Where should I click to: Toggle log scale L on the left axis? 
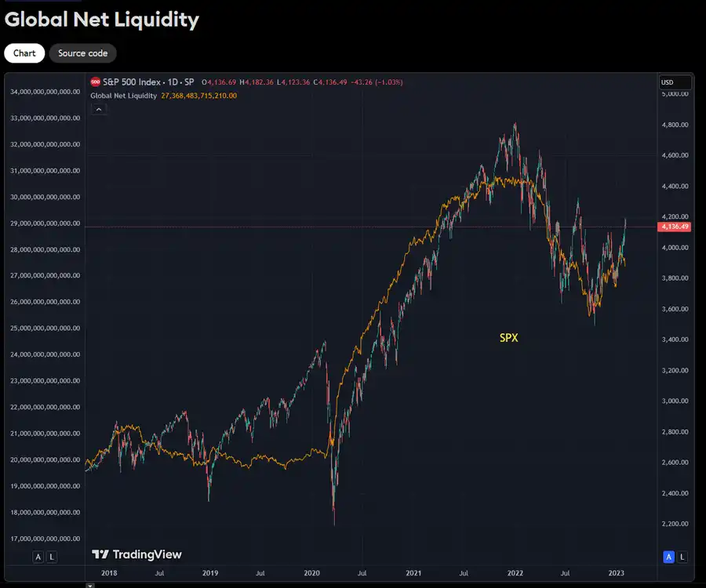pyautogui.click(x=52, y=557)
